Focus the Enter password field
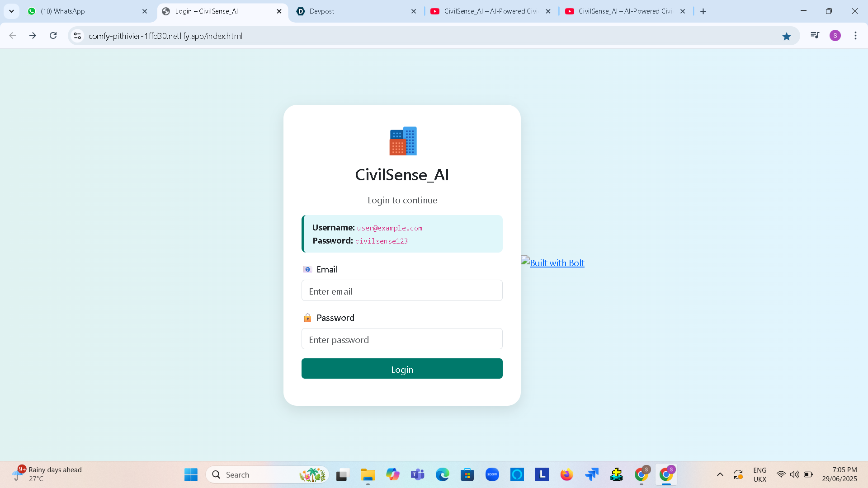Viewport: 868px width, 488px height. [x=402, y=339]
